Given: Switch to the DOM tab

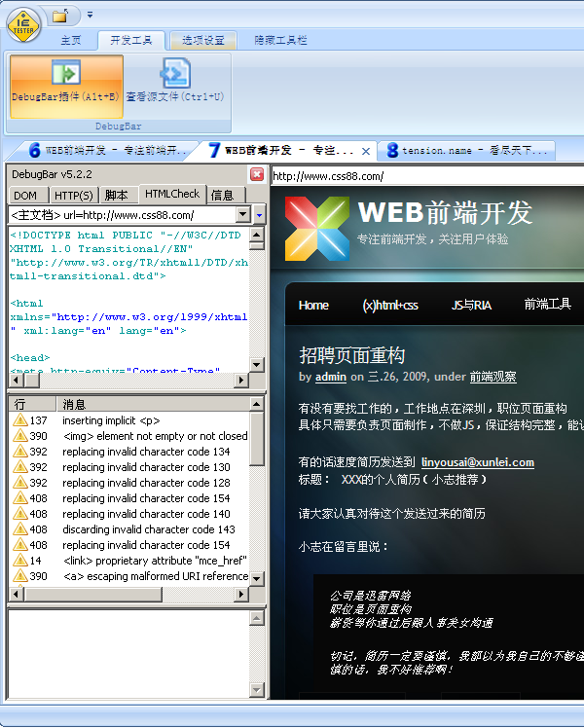Looking at the screenshot, I should [x=25, y=196].
